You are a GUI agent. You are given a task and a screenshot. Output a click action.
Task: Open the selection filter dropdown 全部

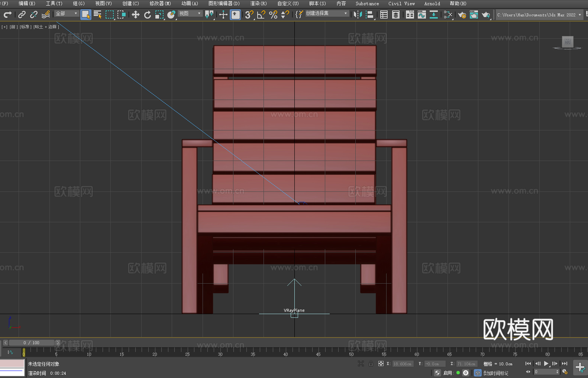pyautogui.click(x=67, y=13)
